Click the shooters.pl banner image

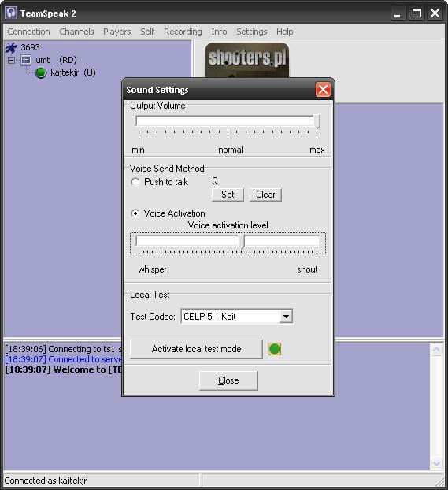[x=246, y=60]
